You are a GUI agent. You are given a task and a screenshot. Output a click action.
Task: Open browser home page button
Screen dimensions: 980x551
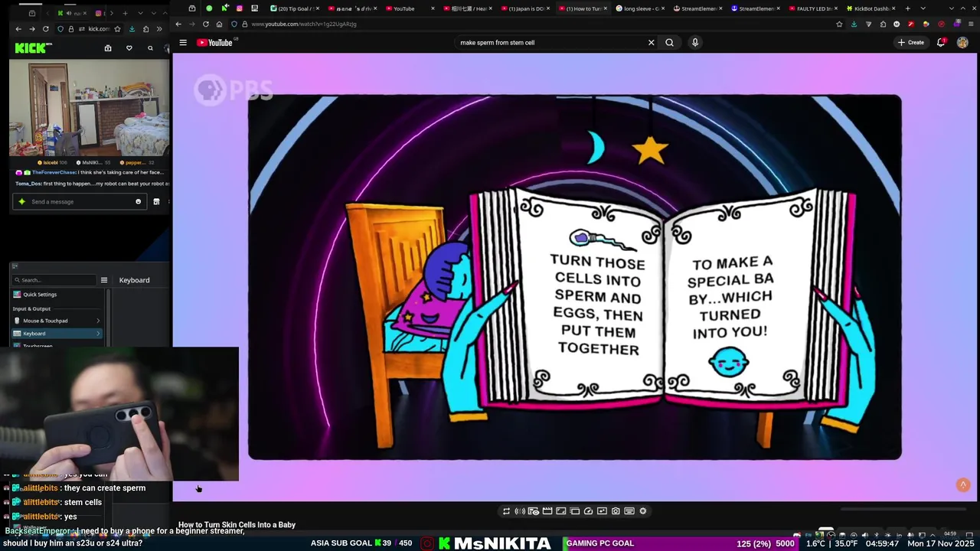point(219,24)
